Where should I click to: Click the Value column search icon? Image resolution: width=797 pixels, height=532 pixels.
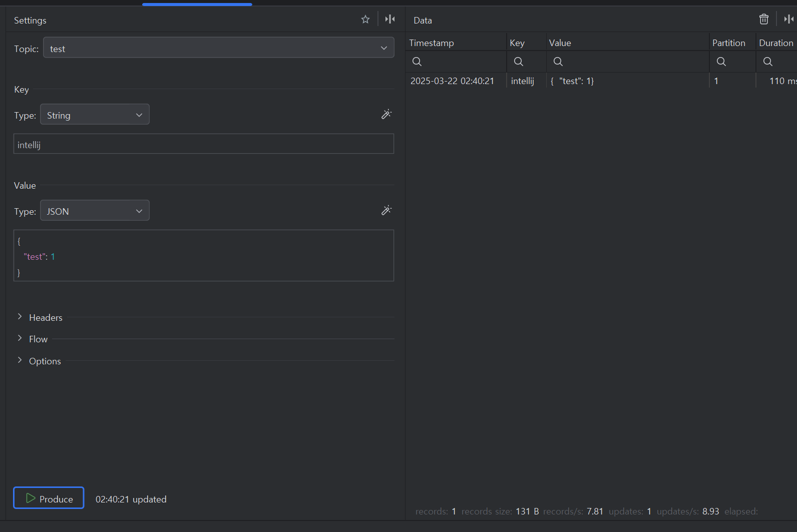click(x=558, y=62)
